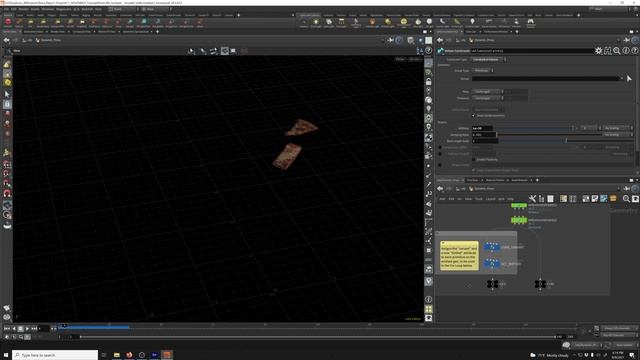This screenshot has height=360, width=640.
Task: Toggle the Enable Plasticity checkbox
Action: (x=474, y=160)
